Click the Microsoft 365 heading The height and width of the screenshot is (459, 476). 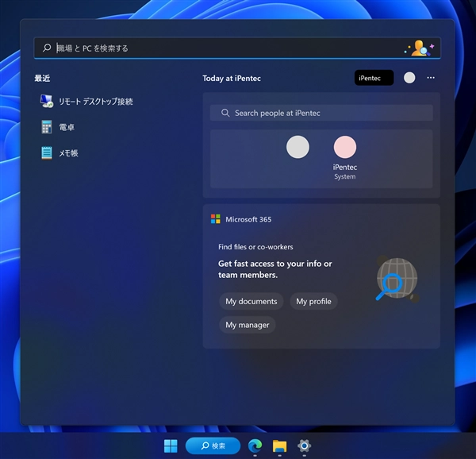pyautogui.click(x=248, y=219)
